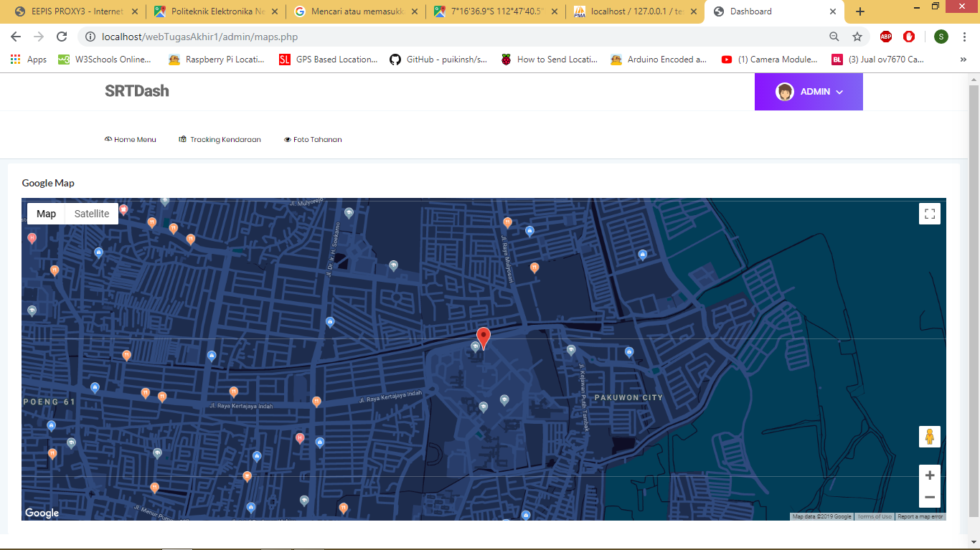Viewport: 980px width, 550px height.
Task: Click the Street View pegman icon
Action: (x=929, y=436)
